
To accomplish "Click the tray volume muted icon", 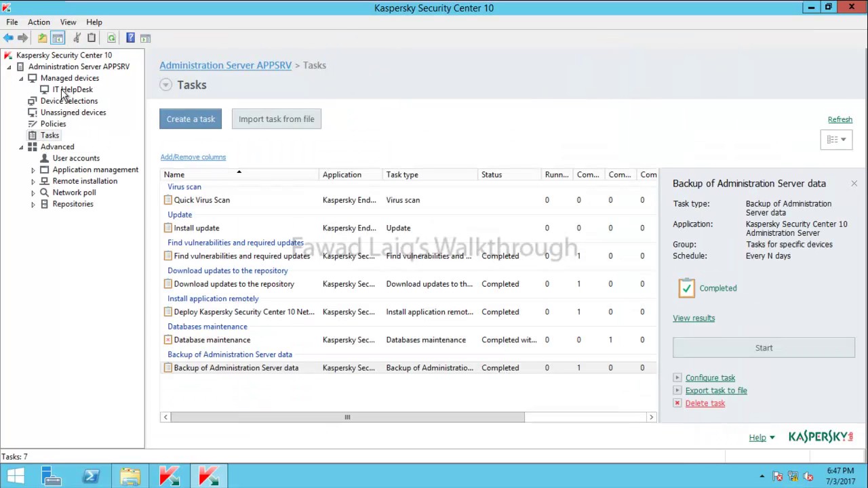I will pos(808,476).
